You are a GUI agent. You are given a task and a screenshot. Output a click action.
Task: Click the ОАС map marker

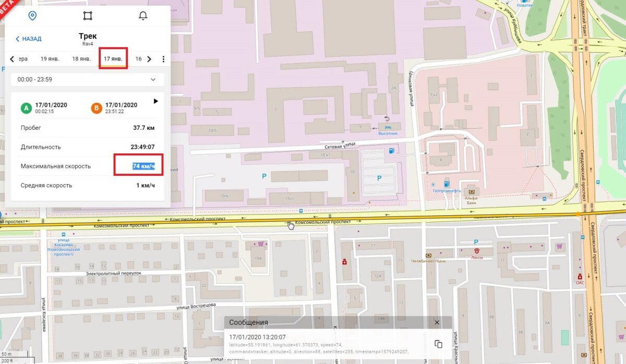point(580,276)
